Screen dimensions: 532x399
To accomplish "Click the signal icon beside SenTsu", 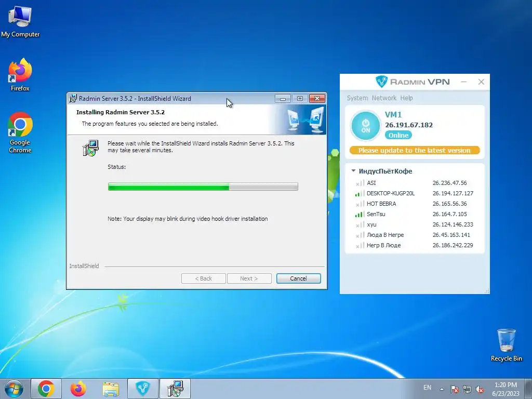I will click(360, 214).
